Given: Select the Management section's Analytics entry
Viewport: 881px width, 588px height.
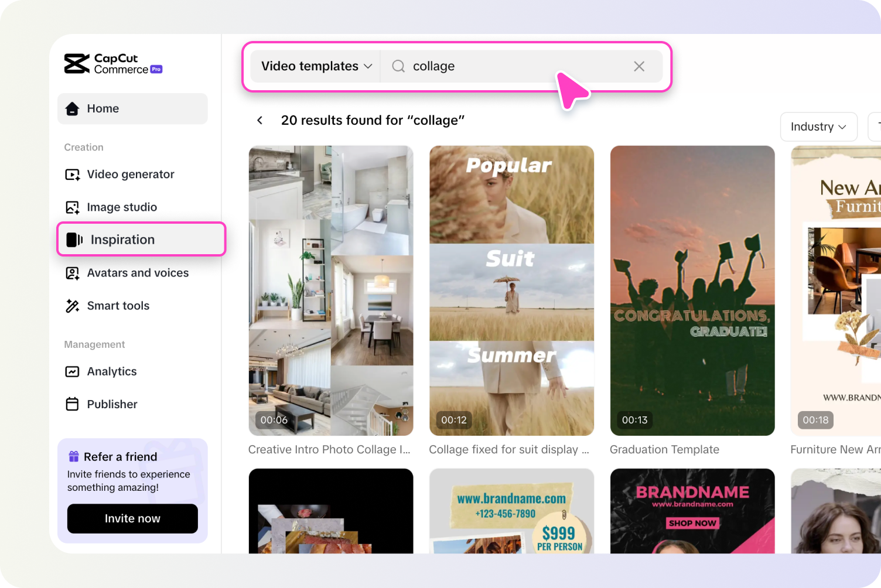Looking at the screenshot, I should pyautogui.click(x=111, y=371).
